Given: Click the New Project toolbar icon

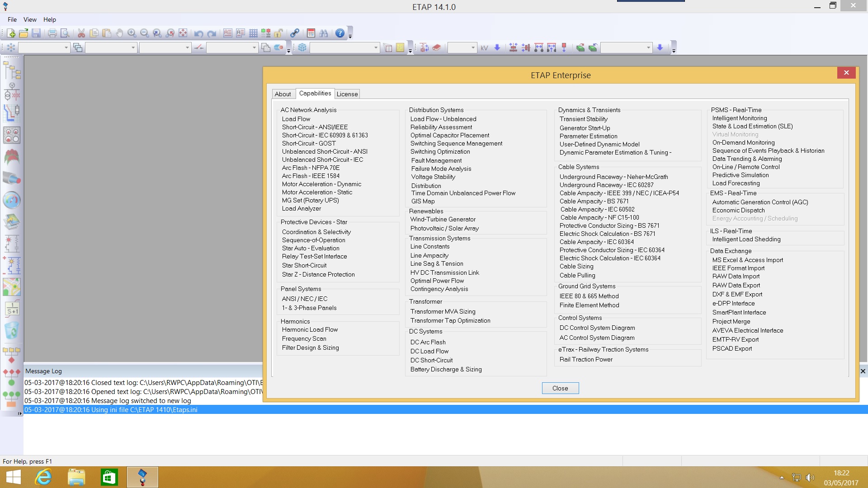Looking at the screenshot, I should click(x=11, y=33).
